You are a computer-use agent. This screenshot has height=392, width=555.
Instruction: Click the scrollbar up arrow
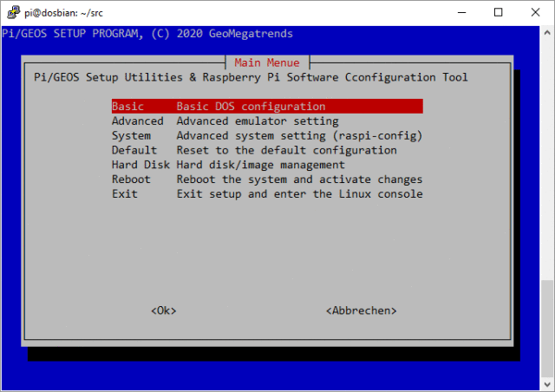click(x=547, y=33)
